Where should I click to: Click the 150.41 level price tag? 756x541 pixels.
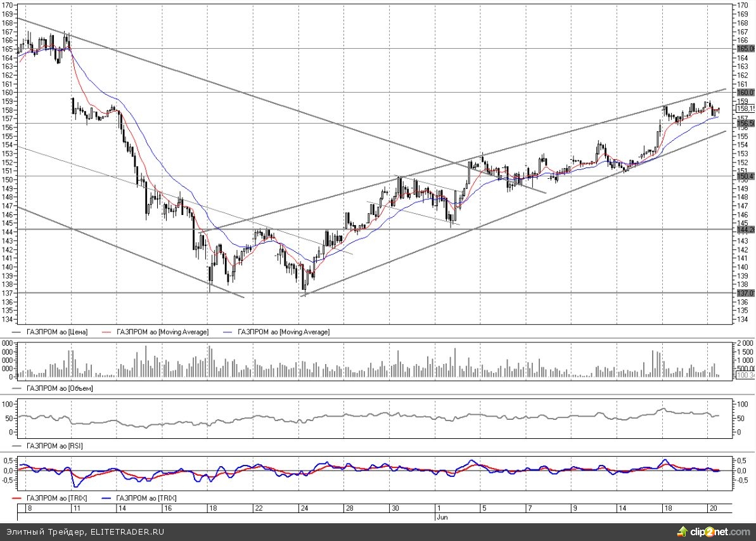coord(745,176)
